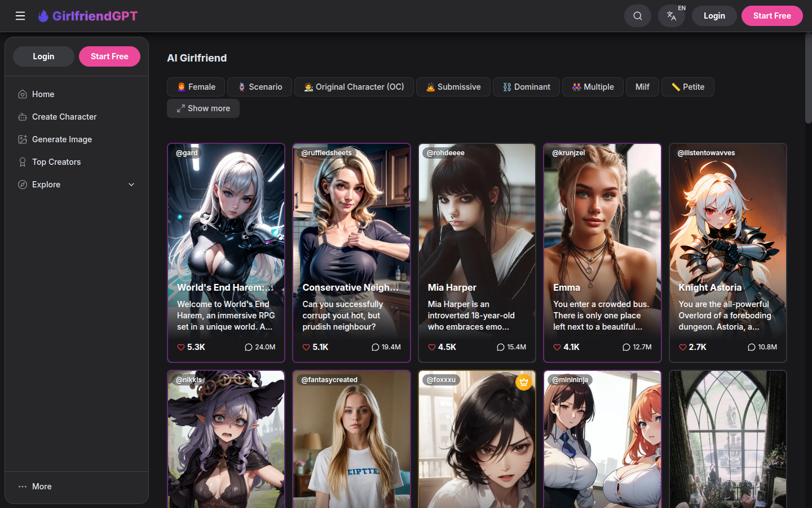The width and height of the screenshot is (812, 508).
Task: Click Login button in sidebar
Action: [x=43, y=56]
